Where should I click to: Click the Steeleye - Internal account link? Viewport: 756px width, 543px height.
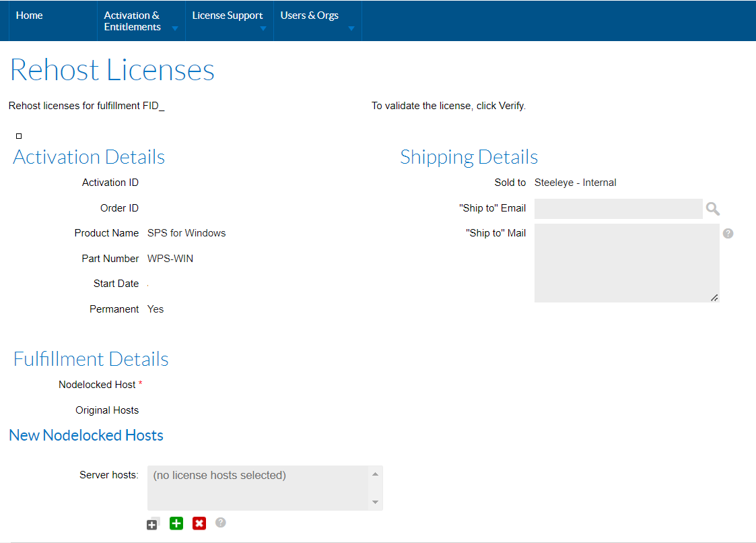(576, 182)
